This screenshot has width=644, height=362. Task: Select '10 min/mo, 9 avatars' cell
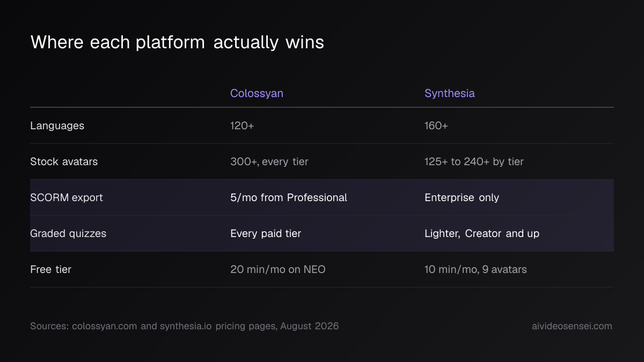point(475,269)
